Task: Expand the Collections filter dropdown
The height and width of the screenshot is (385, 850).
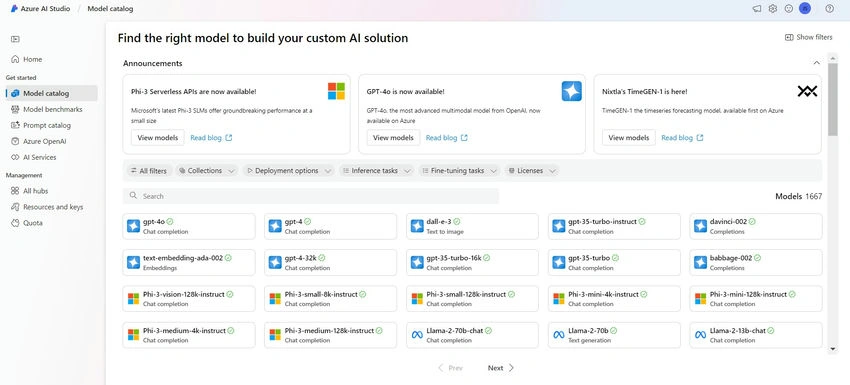Action: [207, 170]
